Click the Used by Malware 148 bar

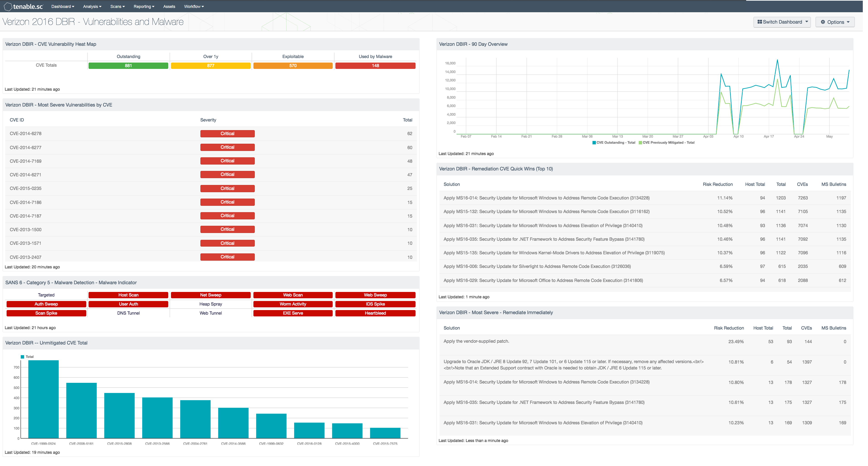[x=375, y=66]
